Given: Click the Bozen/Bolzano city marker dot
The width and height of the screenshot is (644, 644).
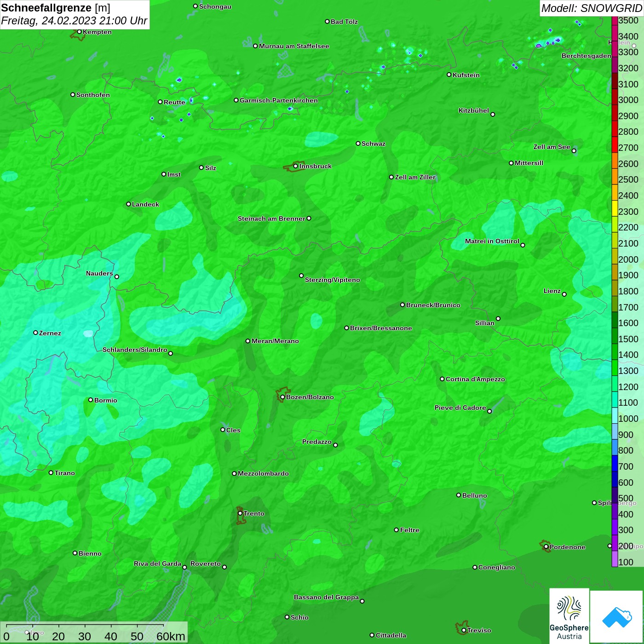Looking at the screenshot, I should point(282,397).
